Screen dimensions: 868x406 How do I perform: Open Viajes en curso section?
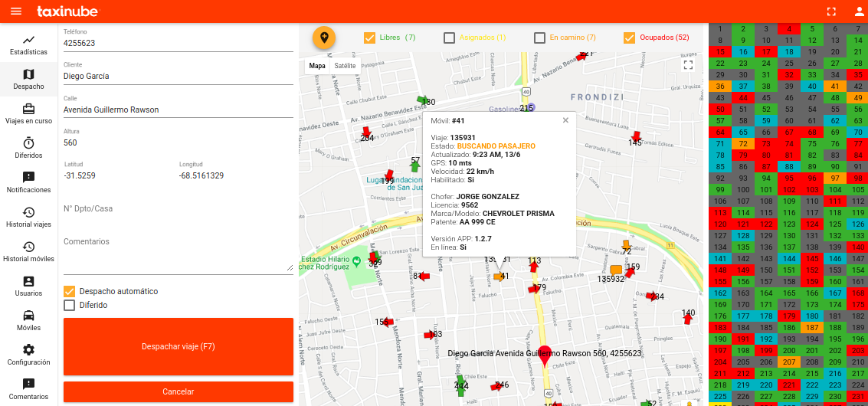(28, 113)
